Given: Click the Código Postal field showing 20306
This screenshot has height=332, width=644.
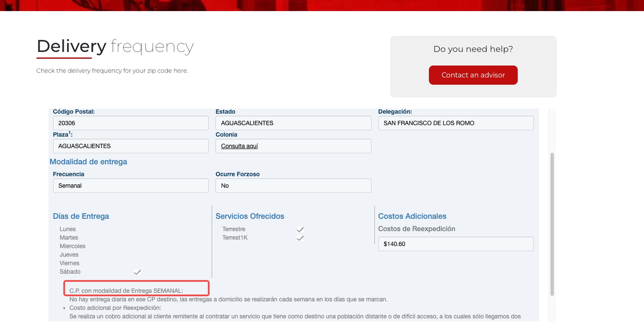Looking at the screenshot, I should tap(130, 123).
